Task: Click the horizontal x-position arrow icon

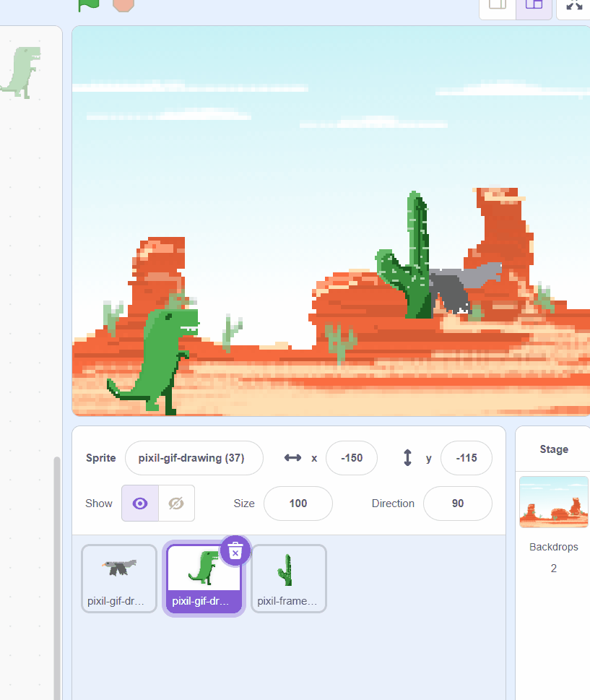Action: click(292, 458)
